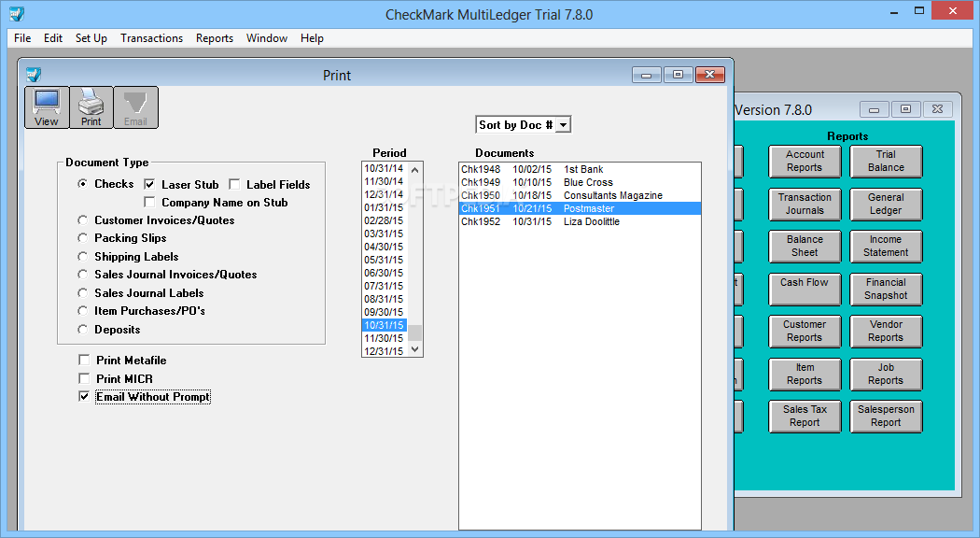Select Chk1950 Consultants Magazine document
This screenshot has width=980, height=538.
pyautogui.click(x=580, y=196)
